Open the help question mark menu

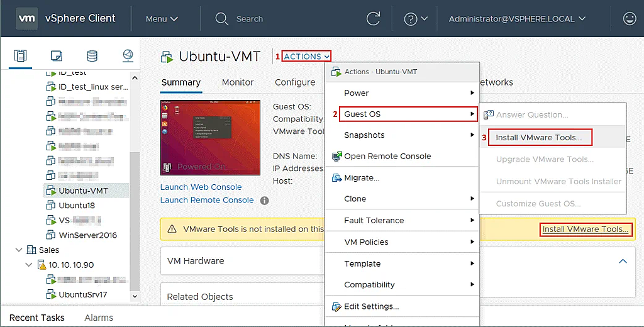(416, 19)
